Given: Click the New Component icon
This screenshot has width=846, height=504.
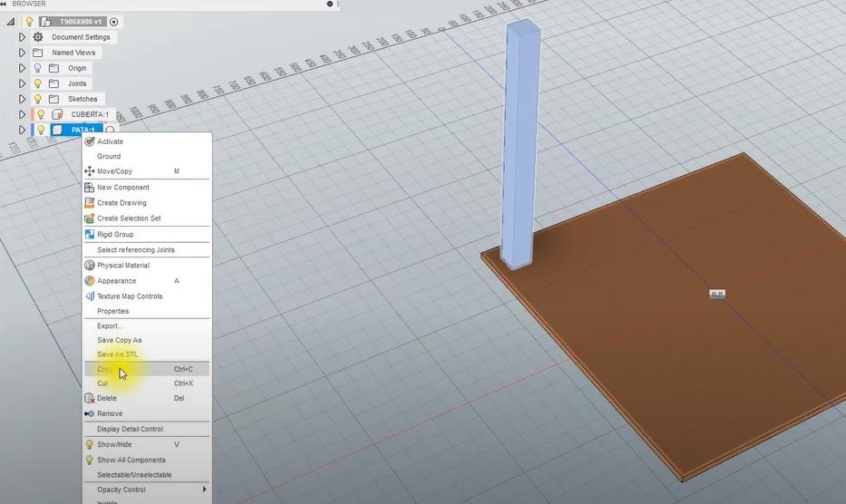Looking at the screenshot, I should click(90, 188).
